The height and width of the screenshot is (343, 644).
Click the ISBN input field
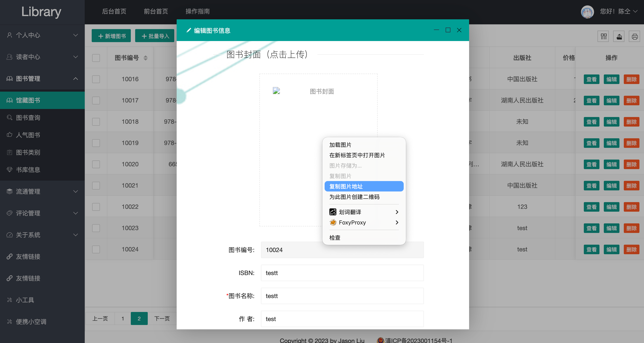342,273
